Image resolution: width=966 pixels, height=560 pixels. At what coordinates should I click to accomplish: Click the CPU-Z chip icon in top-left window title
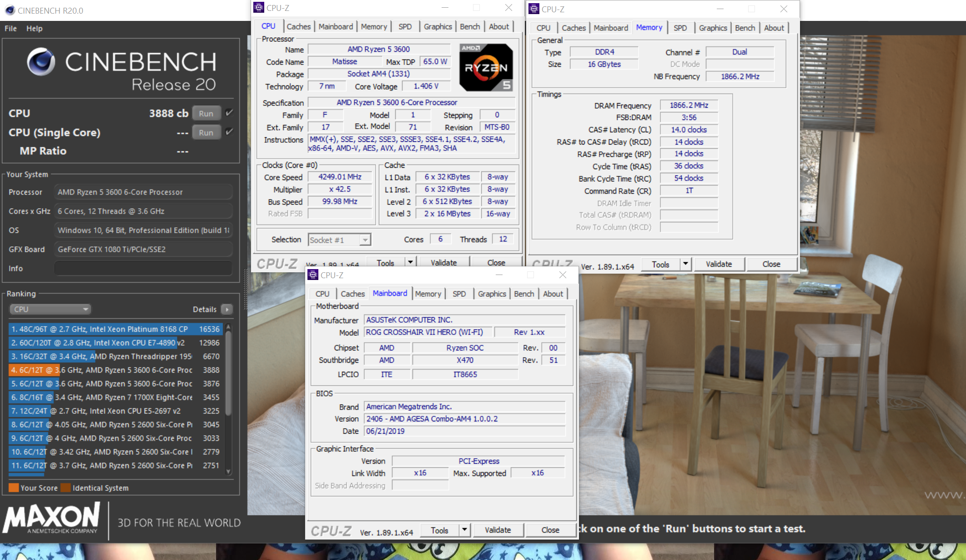[259, 8]
